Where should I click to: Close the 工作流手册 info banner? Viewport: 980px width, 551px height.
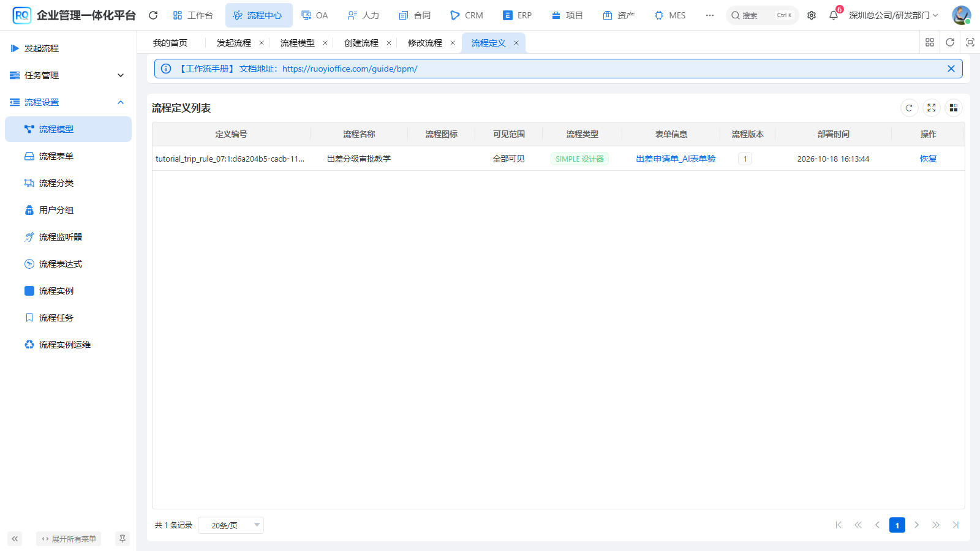[x=951, y=69]
